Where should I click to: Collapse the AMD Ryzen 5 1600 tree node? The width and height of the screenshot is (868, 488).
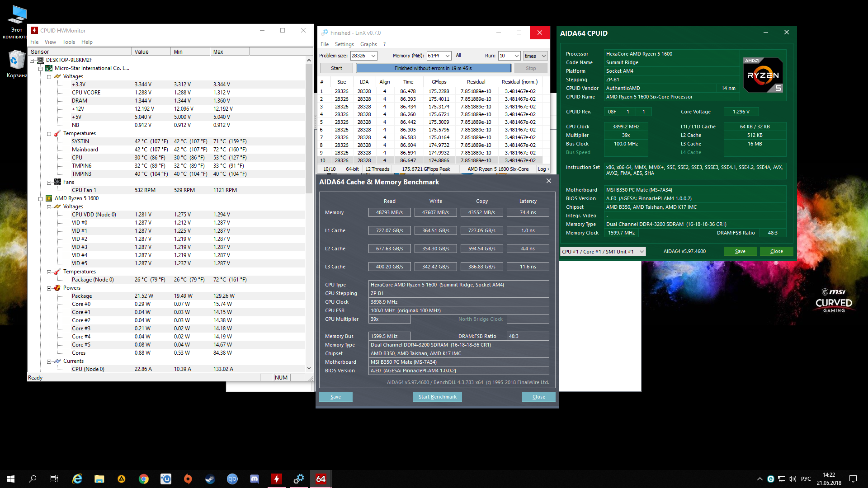coord(40,198)
